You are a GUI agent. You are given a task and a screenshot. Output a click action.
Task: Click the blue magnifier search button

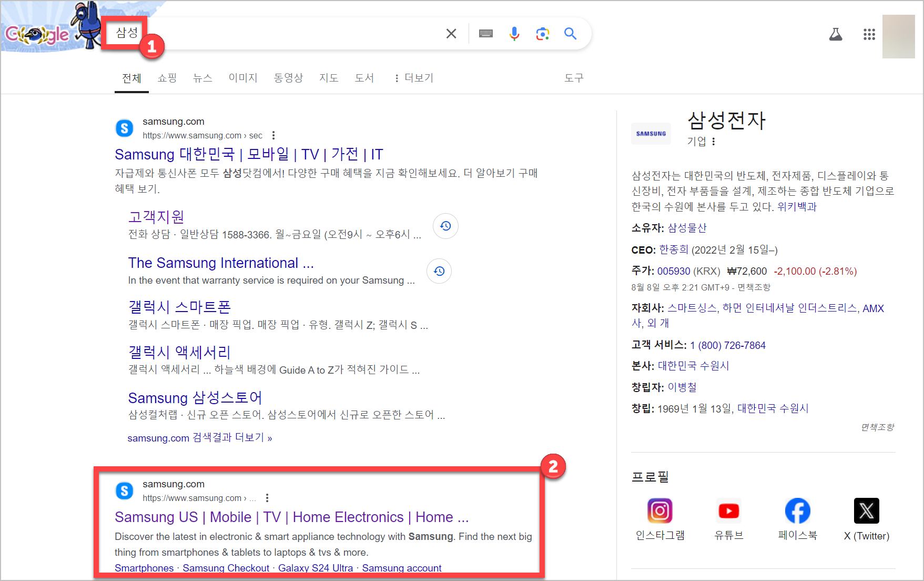pyautogui.click(x=571, y=34)
